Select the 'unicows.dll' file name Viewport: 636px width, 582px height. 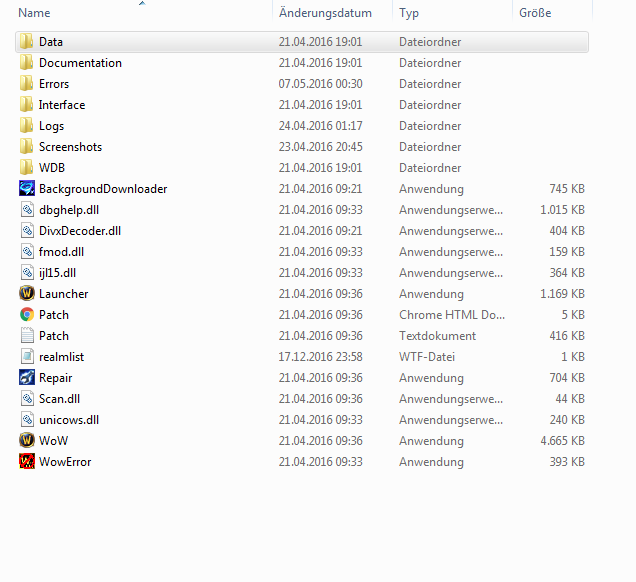point(69,420)
